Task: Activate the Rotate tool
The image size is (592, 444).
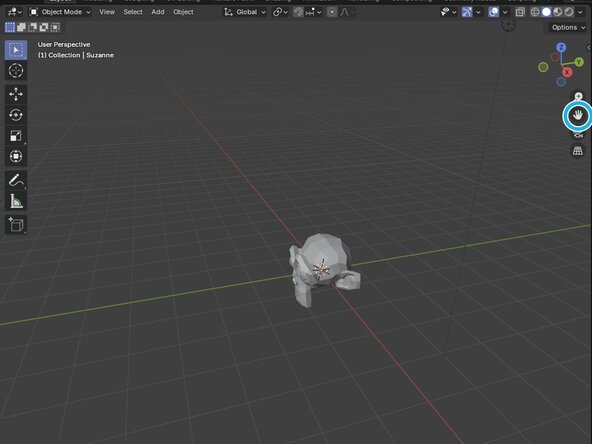Action: [16, 115]
